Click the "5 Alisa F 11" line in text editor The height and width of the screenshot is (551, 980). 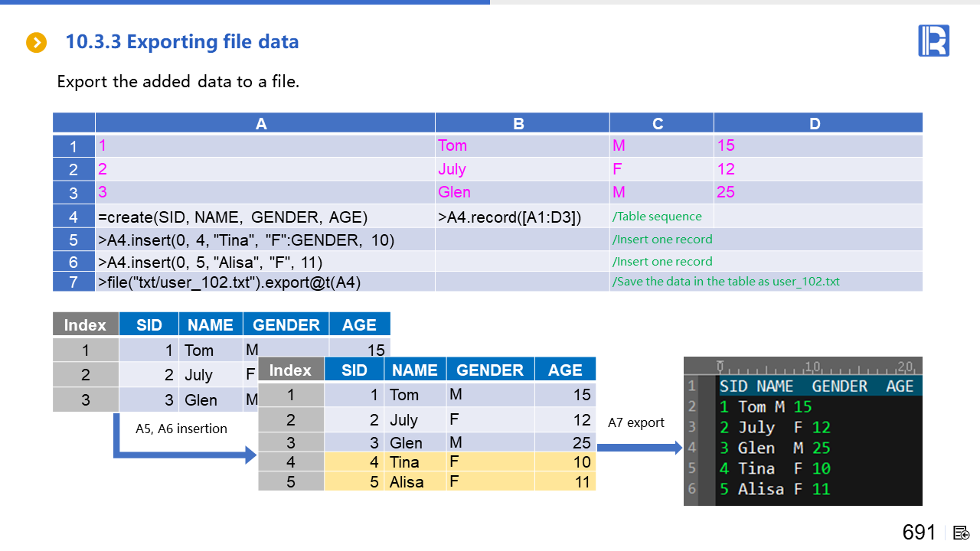point(774,489)
